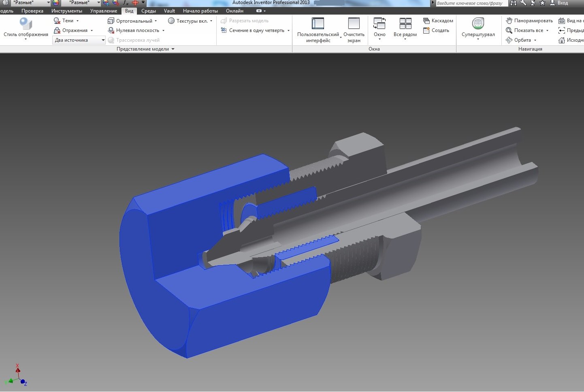Viewport: 584px width, 392px height.
Task: Switch to the Инструменты ribbon tab
Action: pyautogui.click(x=66, y=11)
